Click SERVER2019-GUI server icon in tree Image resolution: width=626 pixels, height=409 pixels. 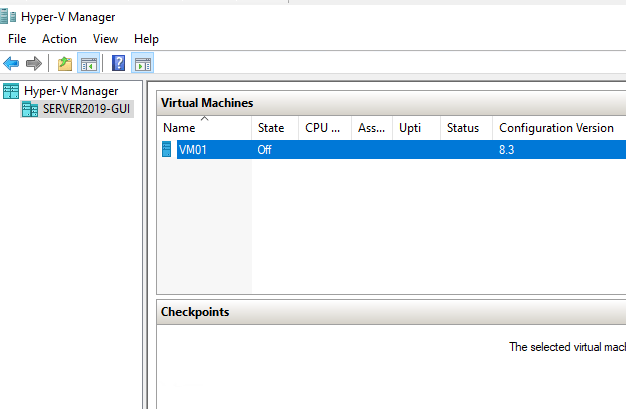coord(30,109)
